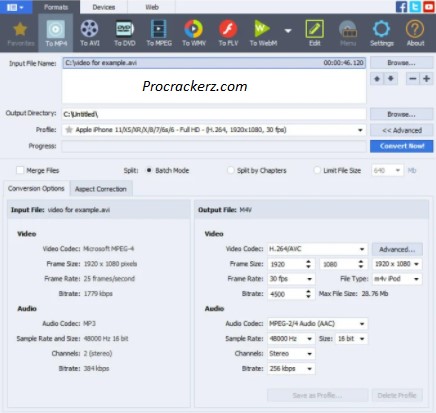
Task: Open the disc Menu tool
Action: [x=348, y=33]
